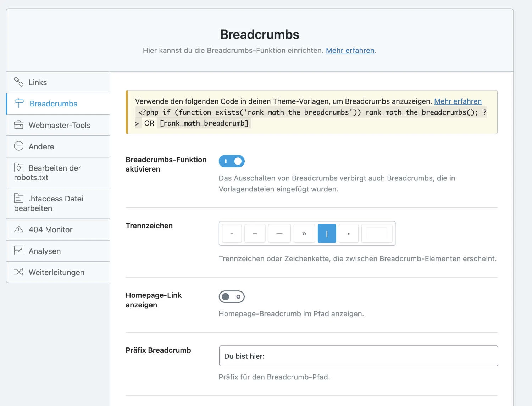Screen dimensions: 532x406
Task: Choose the » separator character
Action: click(x=304, y=234)
